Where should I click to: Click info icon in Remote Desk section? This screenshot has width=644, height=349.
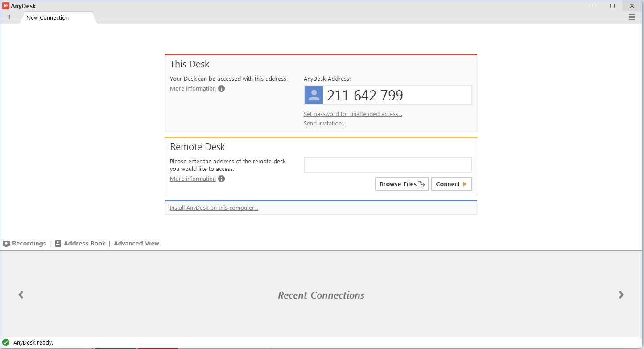click(x=221, y=179)
